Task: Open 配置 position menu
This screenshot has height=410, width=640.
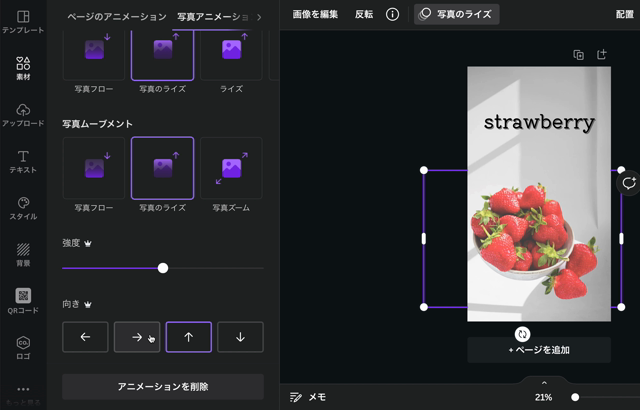Action: tap(624, 15)
